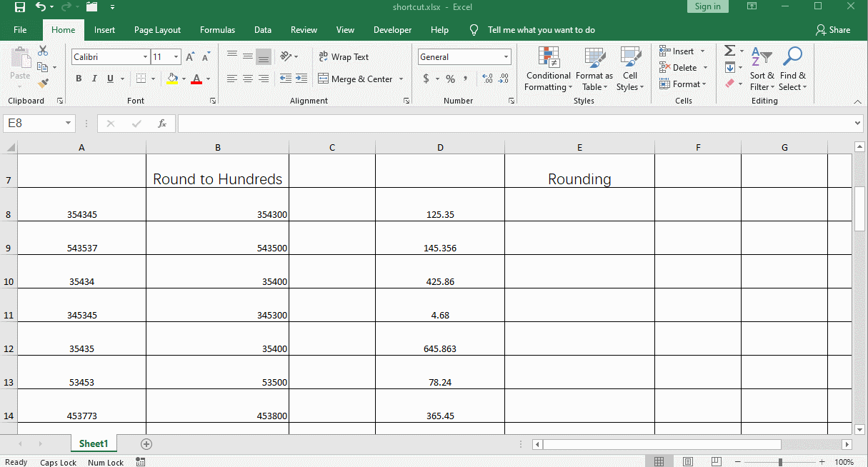Image resolution: width=868 pixels, height=467 pixels.
Task: Open Cell Styles gallery
Action: [x=630, y=69]
